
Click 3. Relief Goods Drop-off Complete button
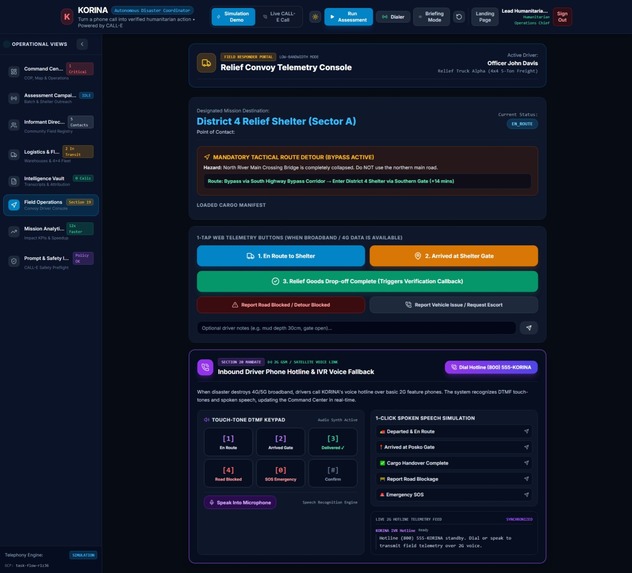367,281
